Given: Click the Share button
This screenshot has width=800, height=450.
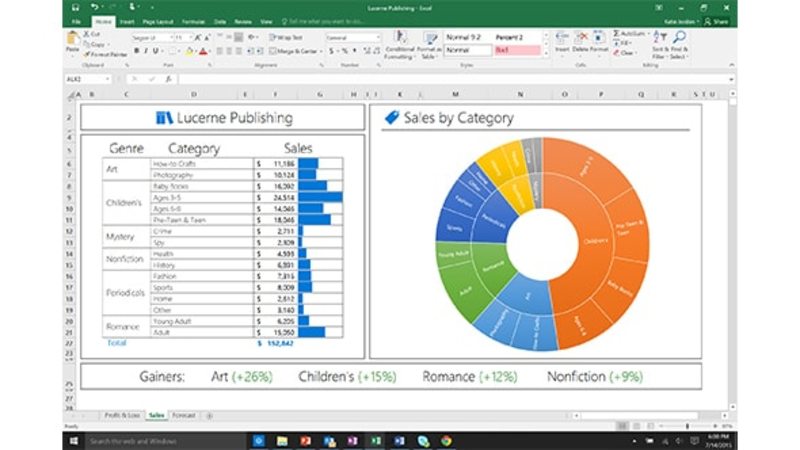Looking at the screenshot, I should (x=717, y=22).
